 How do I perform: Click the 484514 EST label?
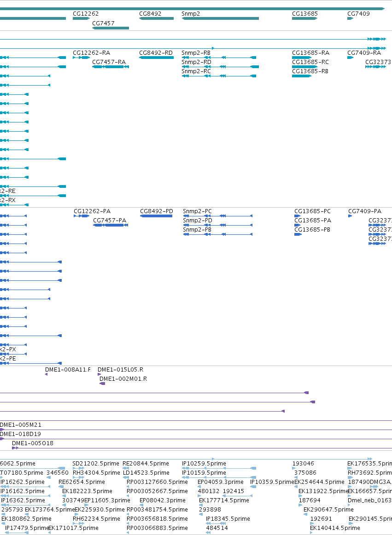217,528
